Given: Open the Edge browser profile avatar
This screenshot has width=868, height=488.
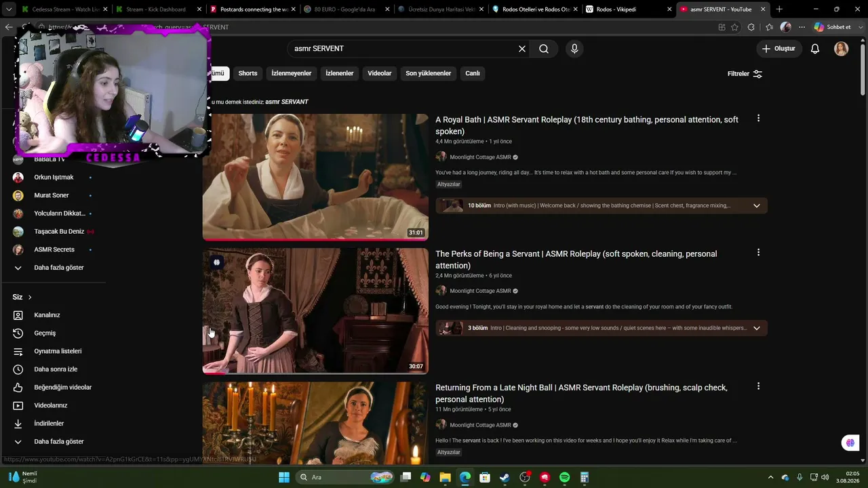Looking at the screenshot, I should [x=786, y=27].
